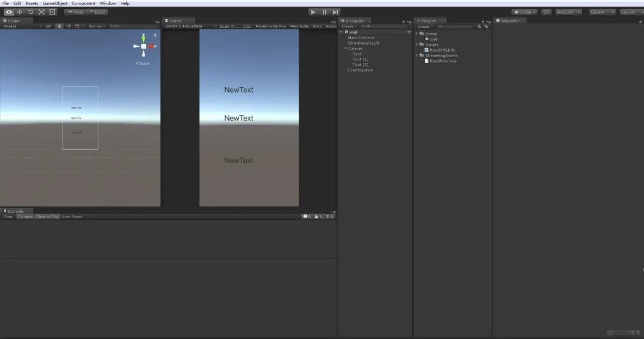This screenshot has width=644, height=339.
Task: Open Project search by label filter
Action: (x=486, y=26)
